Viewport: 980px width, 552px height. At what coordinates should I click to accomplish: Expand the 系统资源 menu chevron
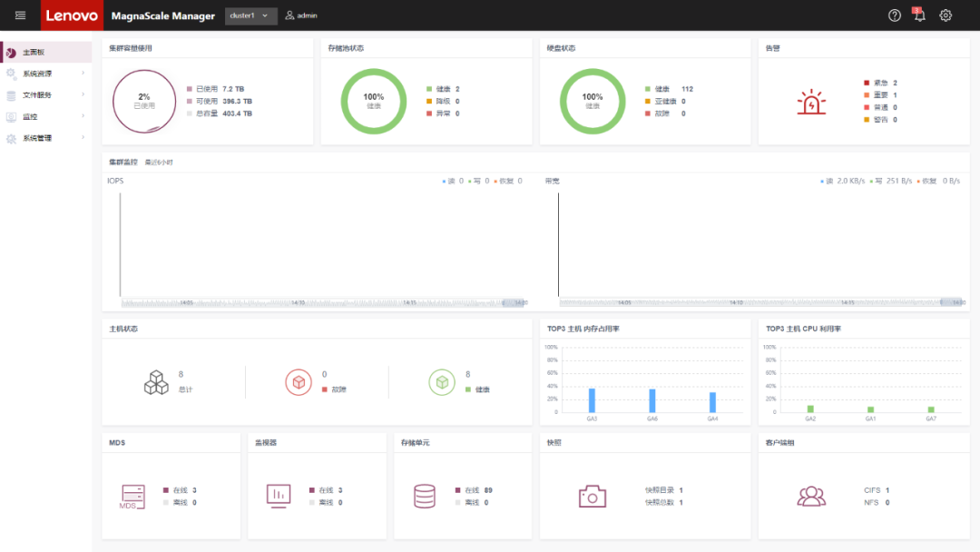(x=83, y=74)
